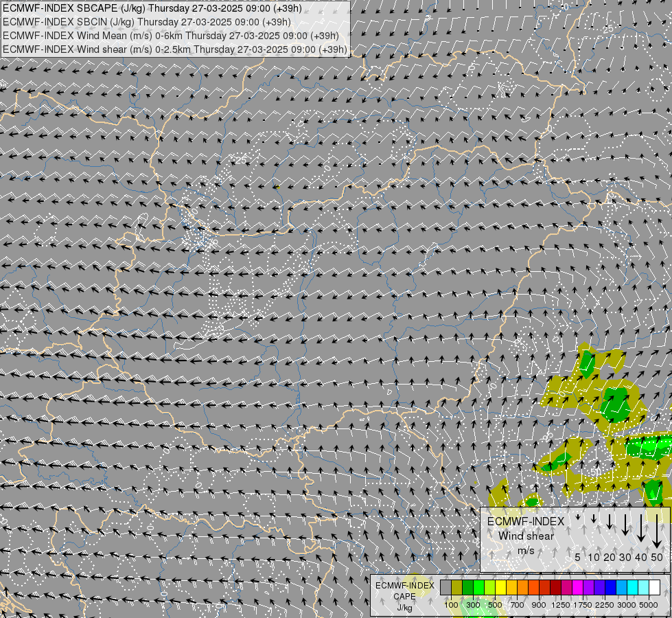
Task: Click the '3000' CAPE scale label
Action: 627,605
